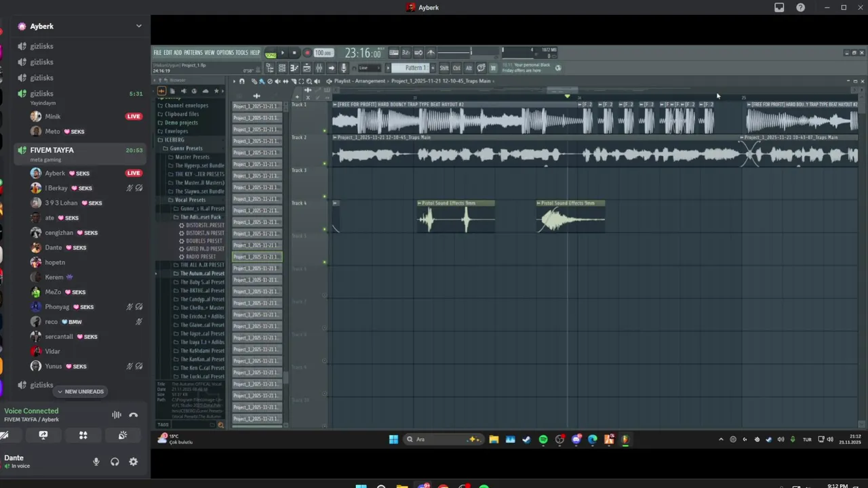Select the paint brush tool in playlist toolbar

coord(262,81)
